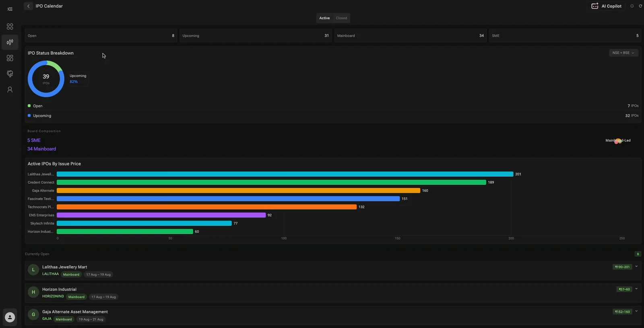
Task: Expand the Gaja Alternate Asset Management chevron
Action: [636, 311]
